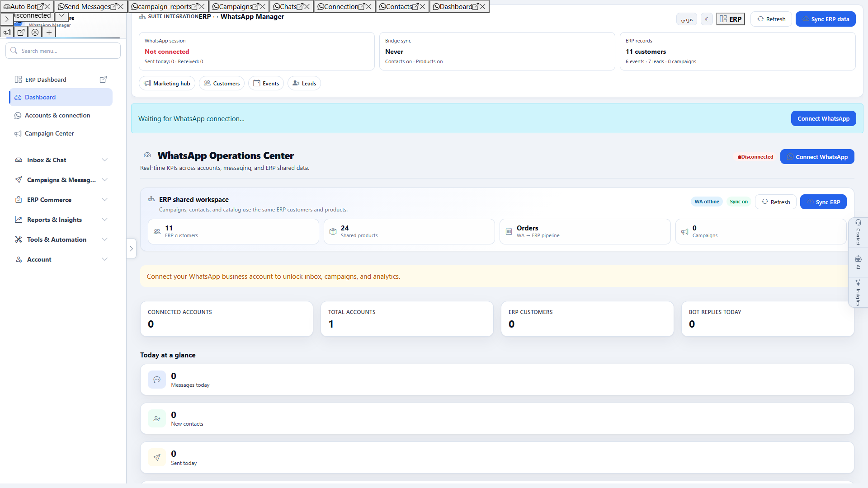Click the ERP customers people icon

pyautogui.click(x=157, y=232)
